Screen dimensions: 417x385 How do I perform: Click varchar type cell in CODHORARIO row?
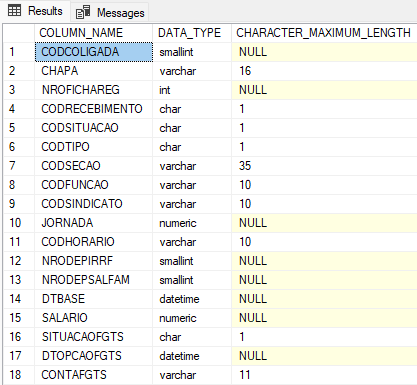(x=192, y=242)
